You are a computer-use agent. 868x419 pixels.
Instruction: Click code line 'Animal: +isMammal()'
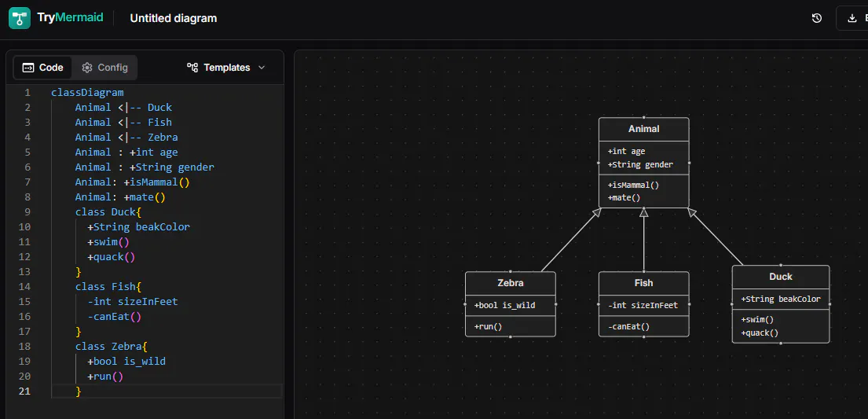pos(132,182)
